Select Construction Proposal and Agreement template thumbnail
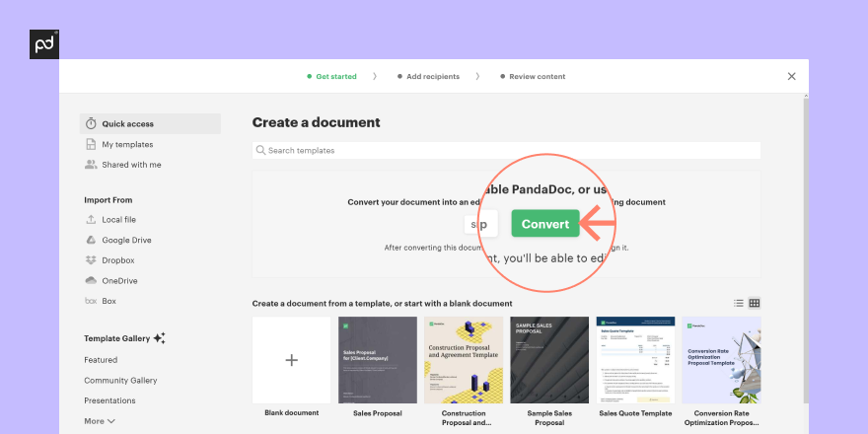This screenshot has width=868, height=434. tap(464, 360)
